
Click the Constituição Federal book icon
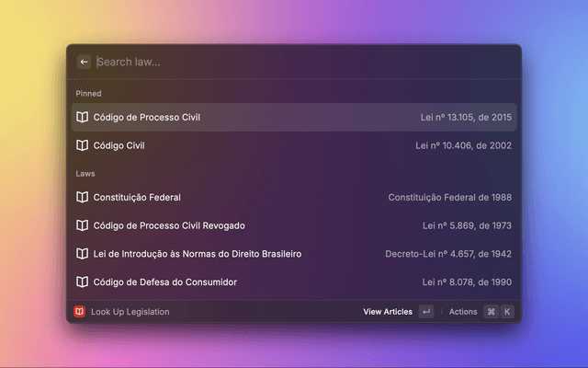point(83,197)
